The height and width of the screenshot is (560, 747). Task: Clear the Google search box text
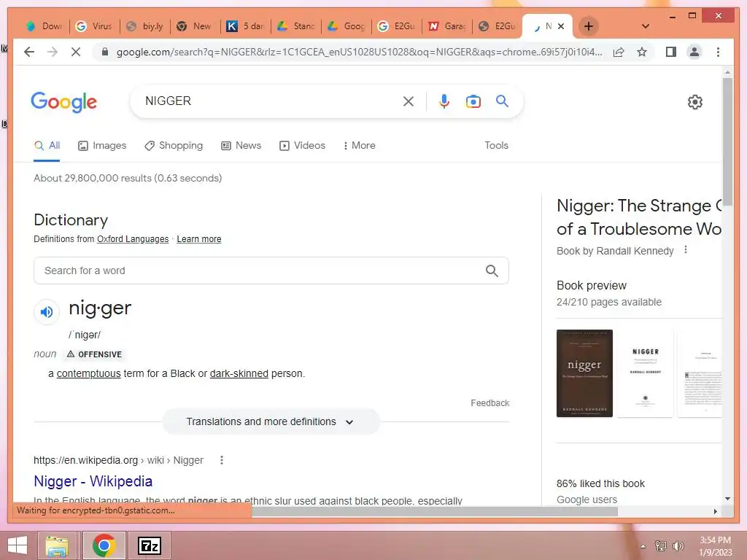click(409, 101)
